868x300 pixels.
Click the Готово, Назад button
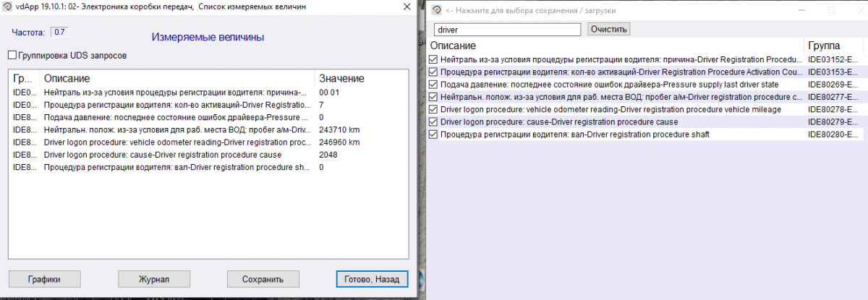[372, 279]
